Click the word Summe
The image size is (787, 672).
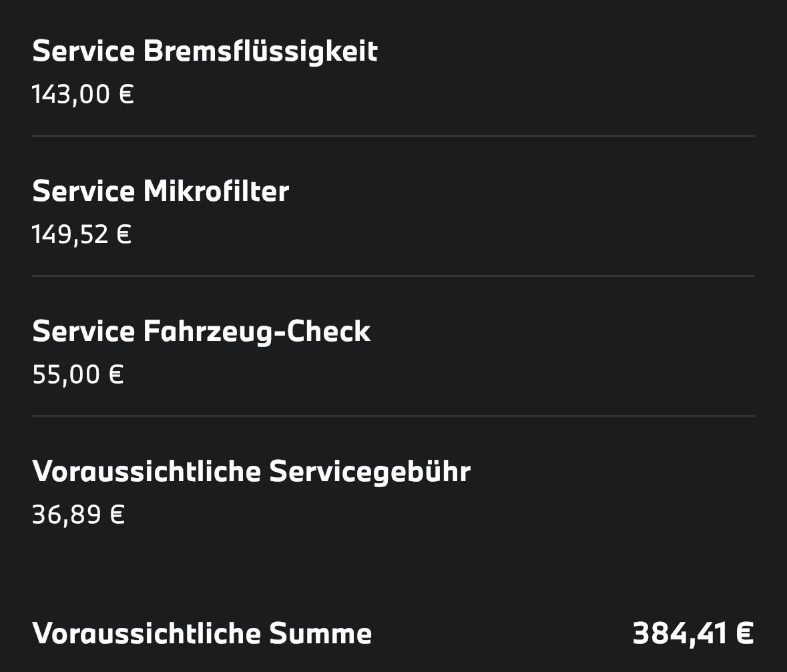[320, 633]
